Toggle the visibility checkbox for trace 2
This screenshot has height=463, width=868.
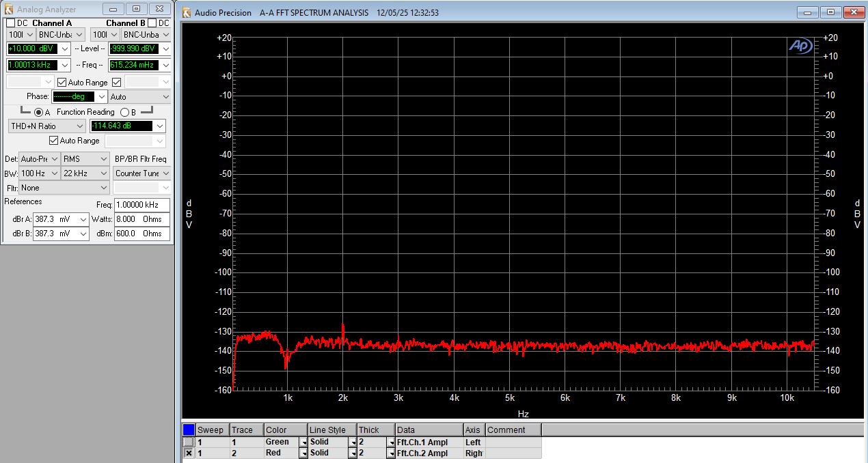(x=189, y=453)
